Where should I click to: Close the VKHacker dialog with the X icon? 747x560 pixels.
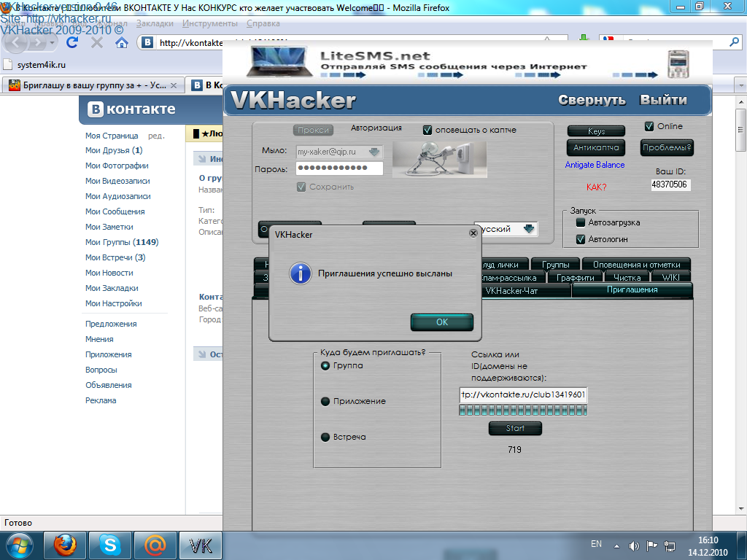click(x=473, y=233)
